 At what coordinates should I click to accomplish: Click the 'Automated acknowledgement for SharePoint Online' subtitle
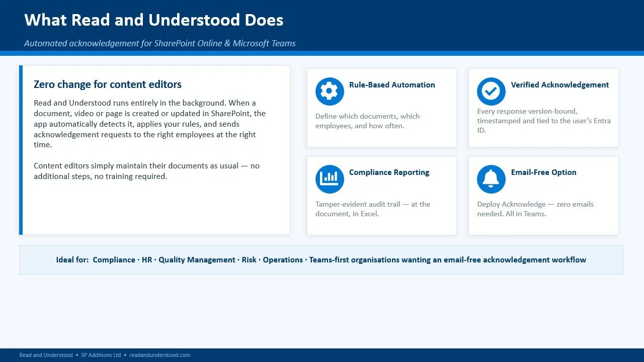click(x=160, y=43)
